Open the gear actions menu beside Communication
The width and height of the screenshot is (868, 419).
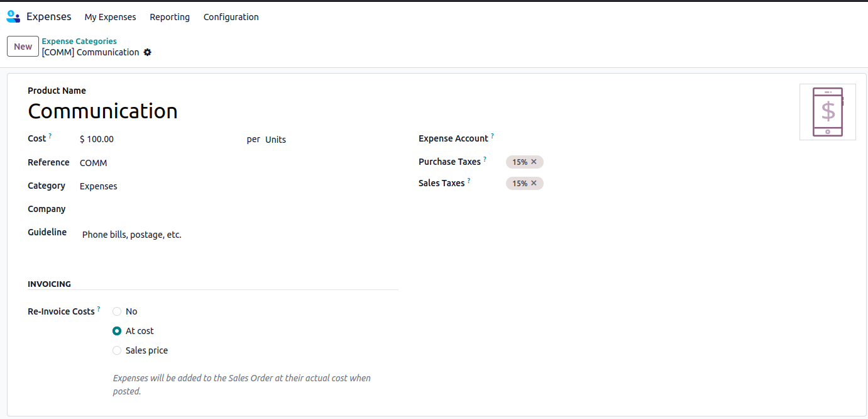click(148, 52)
